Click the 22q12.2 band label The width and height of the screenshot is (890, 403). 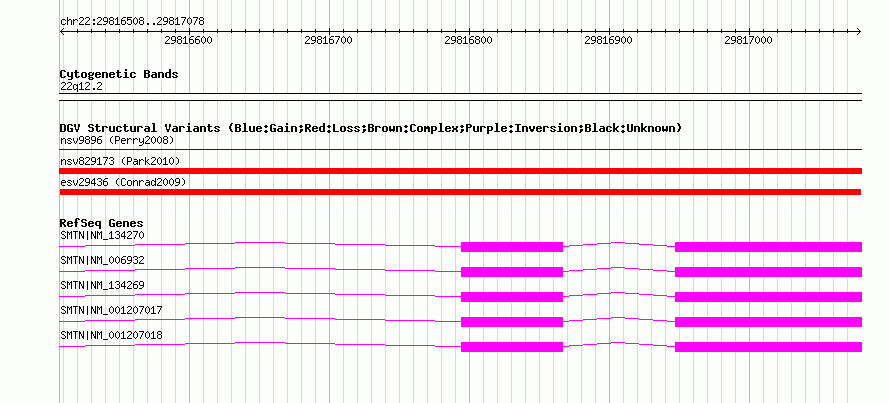coord(81,87)
